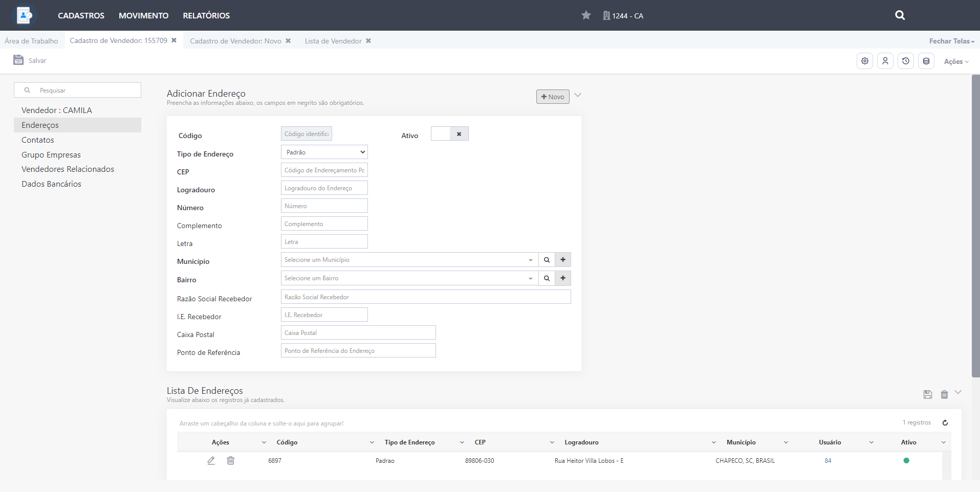Switch to Cadastro de Vendedor: Novo tab
Screen dimensions: 980x492
[x=235, y=41]
